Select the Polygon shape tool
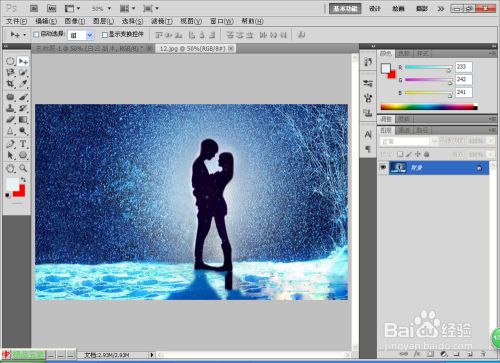The width and height of the screenshot is (500, 363). point(23,155)
